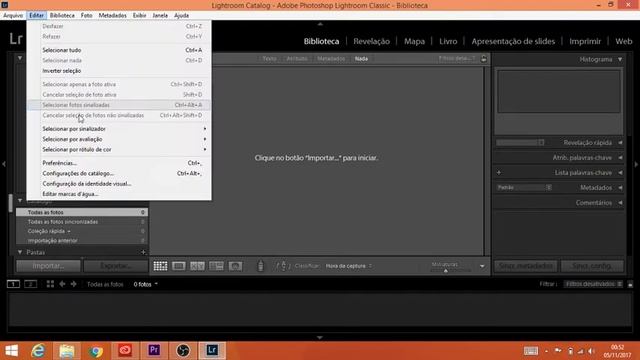The image size is (640, 360).
Task: Open Premiere Pro taskbar icon
Action: point(154,350)
